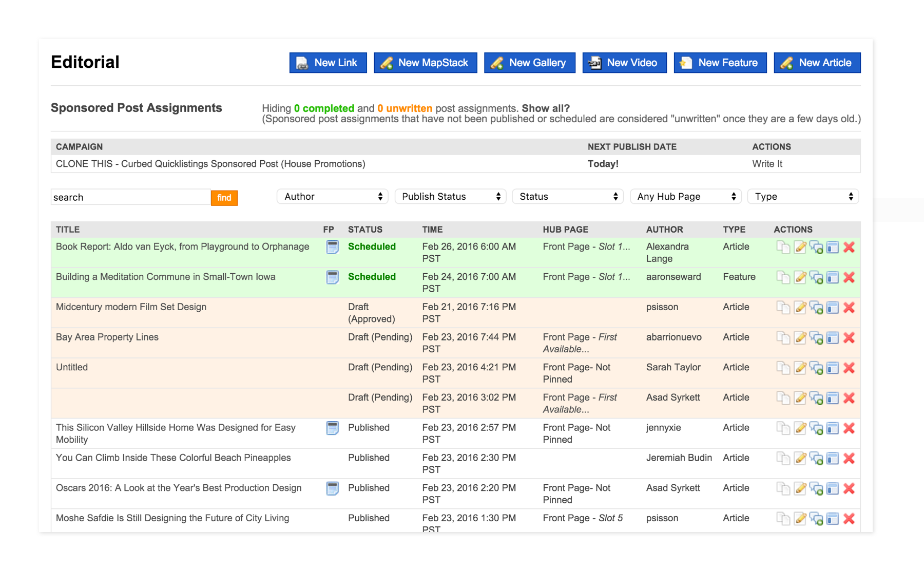Click author name 'Jeremiah Budin'

tap(679, 458)
